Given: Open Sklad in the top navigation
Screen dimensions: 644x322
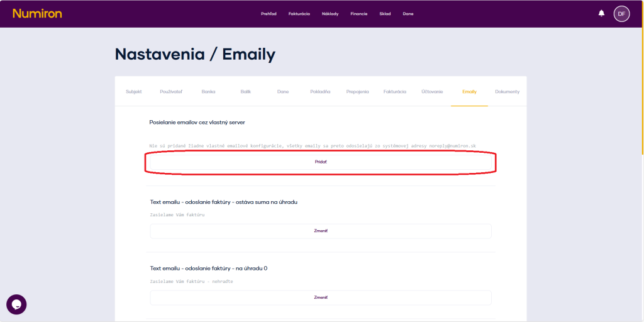Looking at the screenshot, I should pyautogui.click(x=385, y=14).
